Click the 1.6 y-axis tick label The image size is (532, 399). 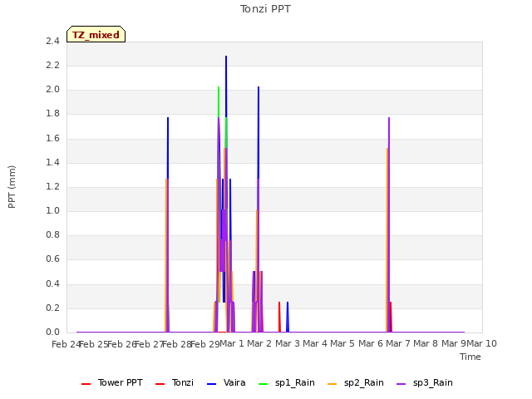point(52,138)
